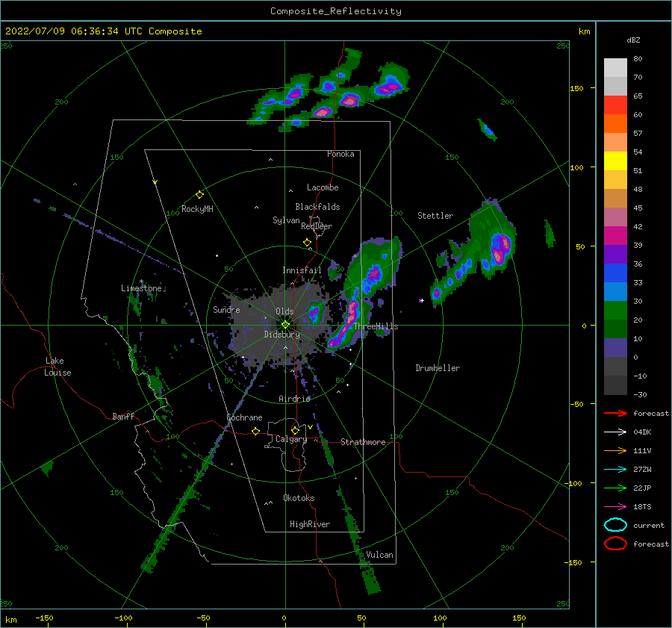The height and width of the screenshot is (628, 672).
Task: Click the -150 km bottom axis tick label
Action: pos(44,618)
